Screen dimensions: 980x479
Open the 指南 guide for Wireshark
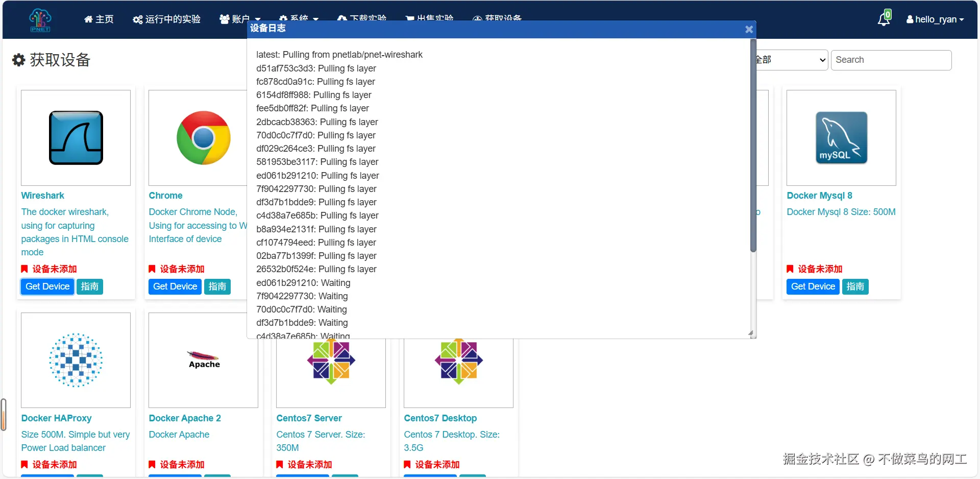tap(90, 286)
